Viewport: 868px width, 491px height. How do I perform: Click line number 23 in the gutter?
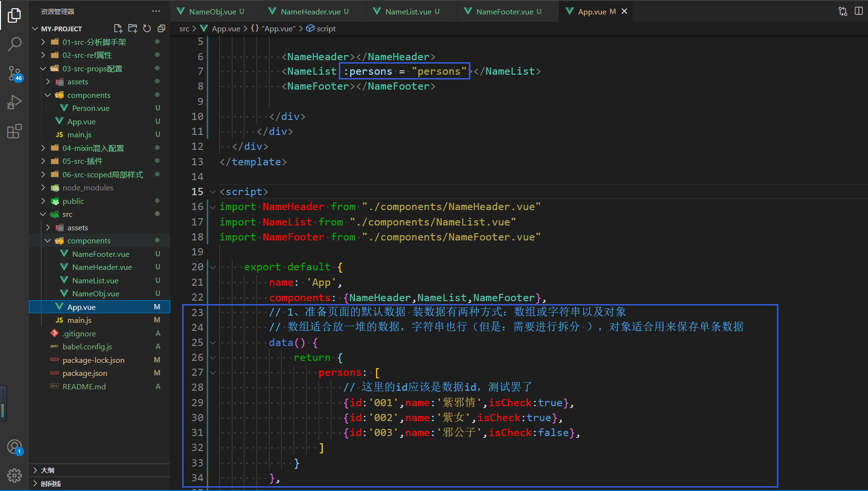point(198,312)
